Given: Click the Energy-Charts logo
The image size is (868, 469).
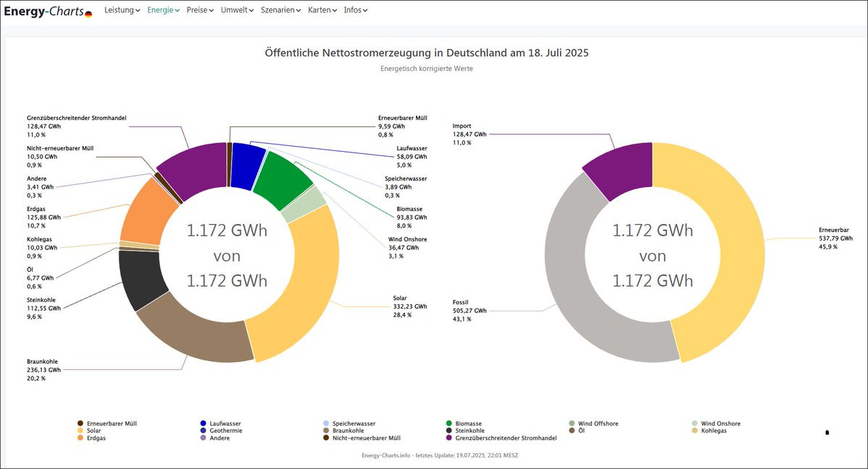Looking at the screenshot, I should coord(43,11).
